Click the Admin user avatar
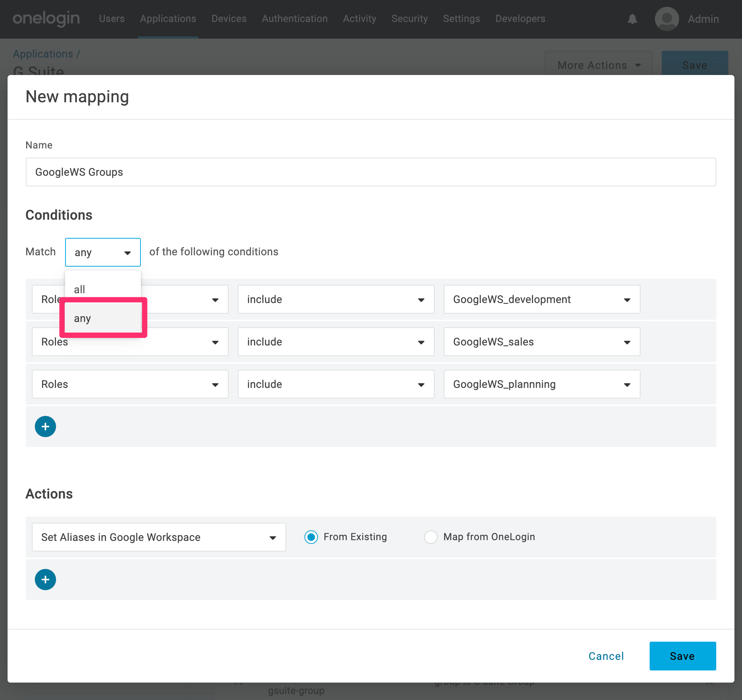Screen dimensions: 742x700 tap(667, 19)
